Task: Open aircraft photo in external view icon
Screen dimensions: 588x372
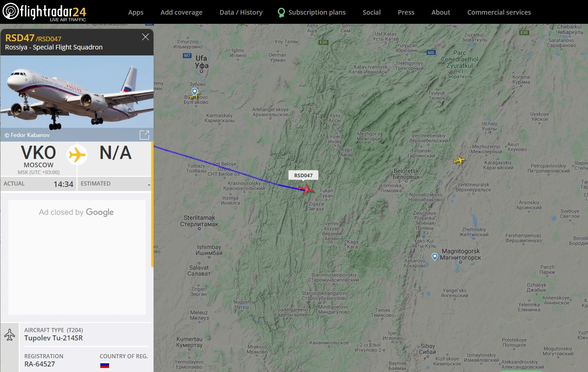Action: (x=144, y=135)
